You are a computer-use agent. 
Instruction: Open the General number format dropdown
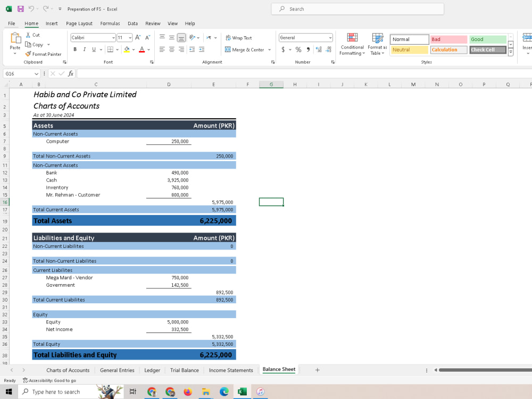[x=330, y=38]
